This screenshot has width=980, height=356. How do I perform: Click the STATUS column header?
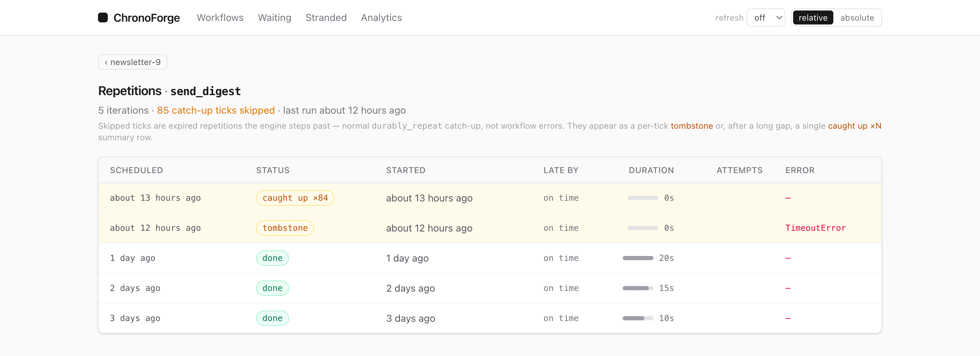273,170
